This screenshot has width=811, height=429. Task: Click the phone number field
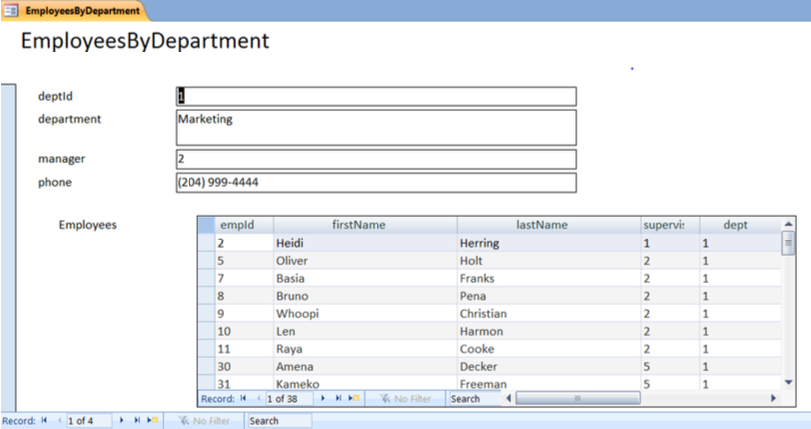click(x=376, y=183)
